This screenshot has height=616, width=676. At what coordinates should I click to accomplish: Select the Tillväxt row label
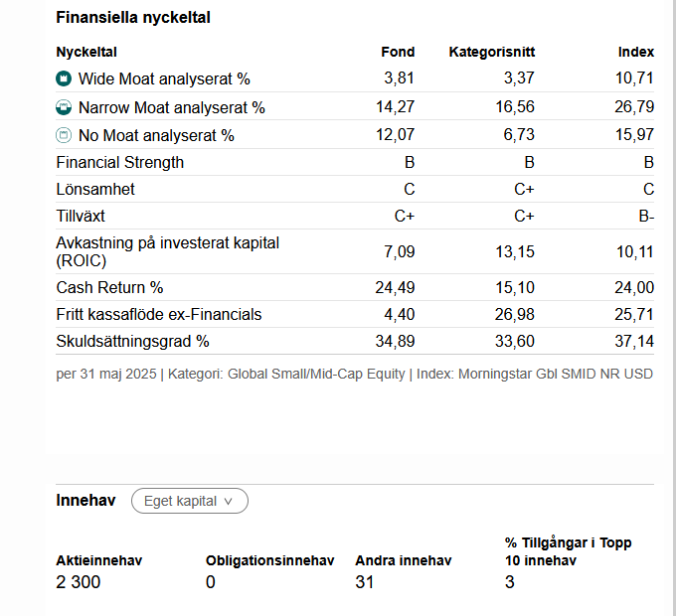click(81, 216)
